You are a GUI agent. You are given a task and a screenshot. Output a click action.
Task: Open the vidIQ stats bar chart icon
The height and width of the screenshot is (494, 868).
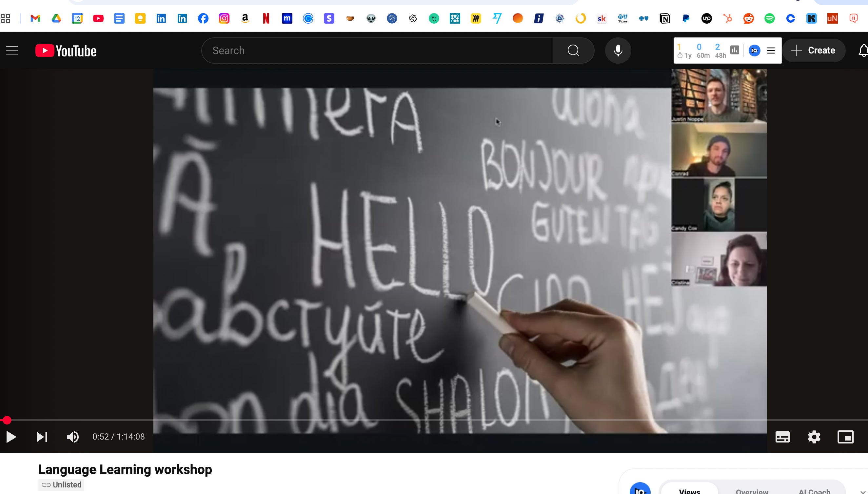tap(734, 50)
